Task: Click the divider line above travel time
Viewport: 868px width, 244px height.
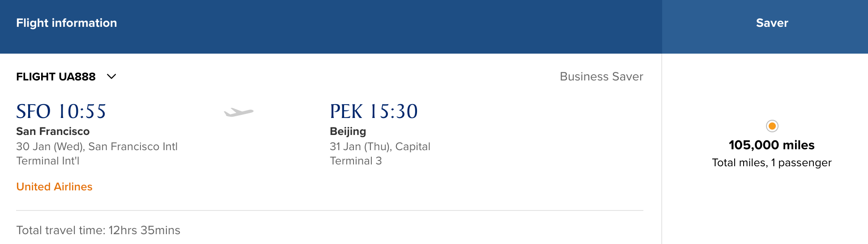Action: 330,210
